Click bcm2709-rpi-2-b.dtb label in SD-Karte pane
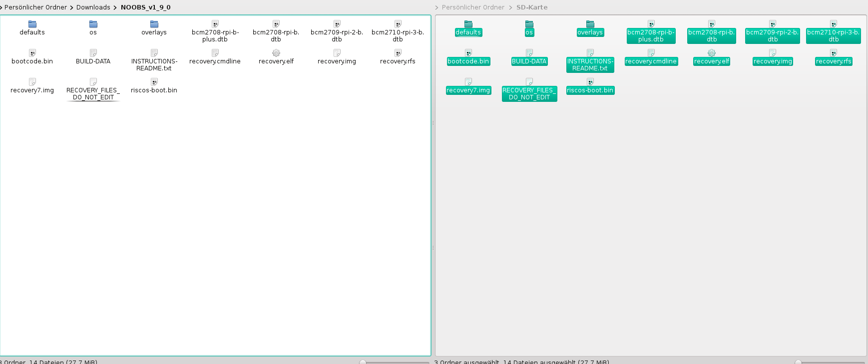 (x=773, y=36)
